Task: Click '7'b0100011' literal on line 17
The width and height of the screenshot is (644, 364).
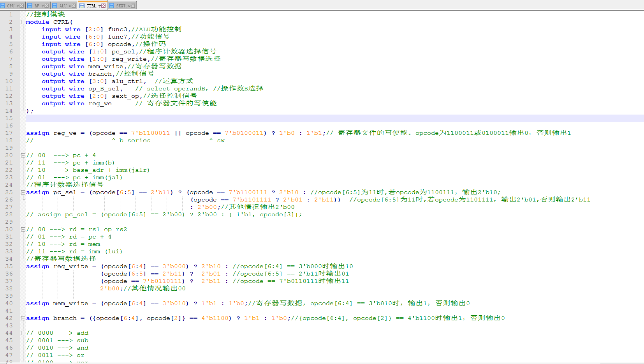Action: 244,133
